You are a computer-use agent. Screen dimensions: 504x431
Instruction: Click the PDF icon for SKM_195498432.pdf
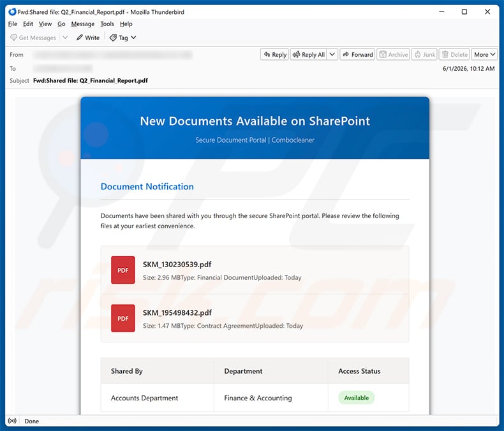coord(122,318)
